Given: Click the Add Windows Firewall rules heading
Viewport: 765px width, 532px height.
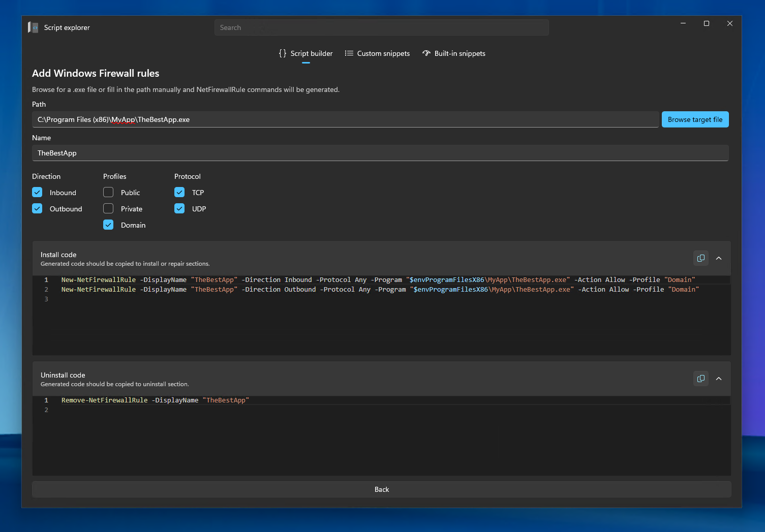Looking at the screenshot, I should [96, 73].
